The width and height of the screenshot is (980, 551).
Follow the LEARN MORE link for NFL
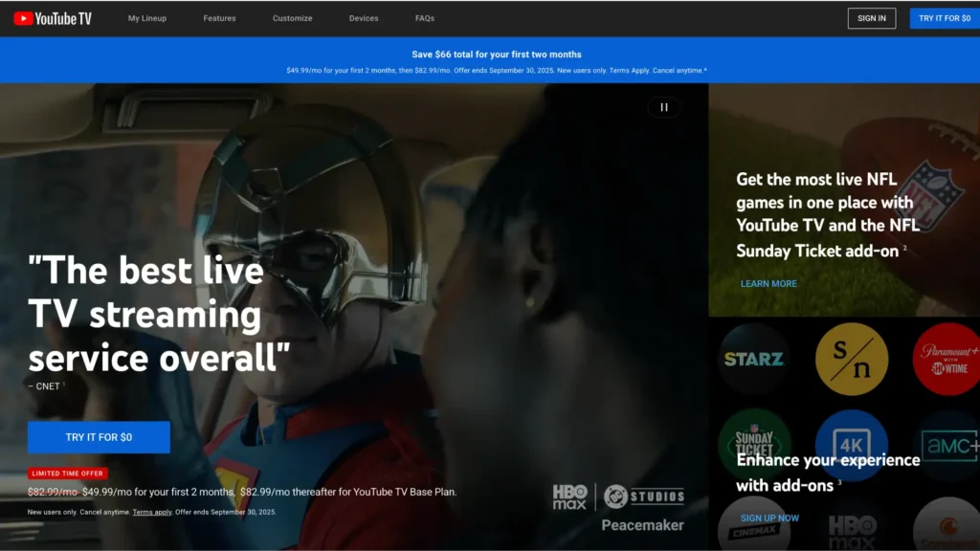tap(768, 284)
